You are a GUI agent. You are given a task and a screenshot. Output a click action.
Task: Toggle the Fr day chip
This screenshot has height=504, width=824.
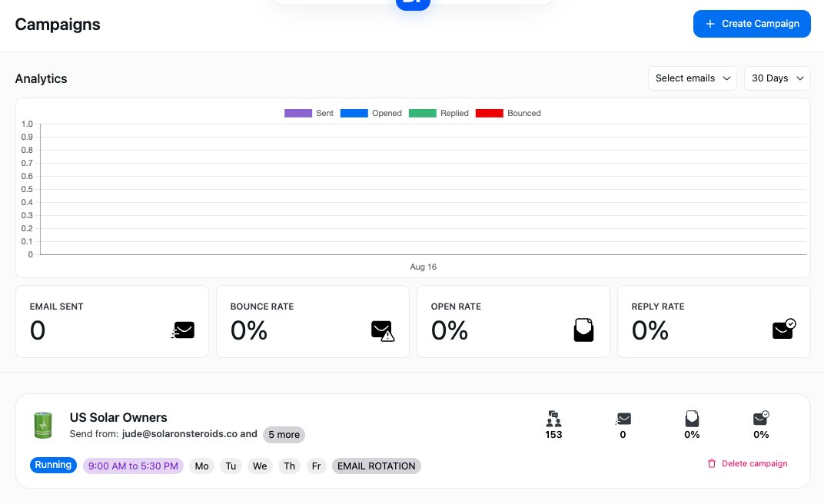[317, 466]
